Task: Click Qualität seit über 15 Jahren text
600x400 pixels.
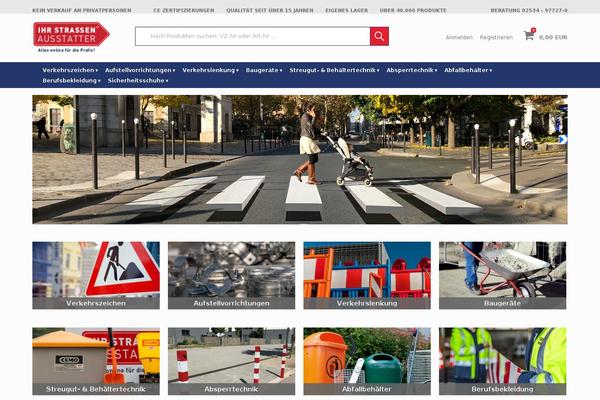Action: coord(269,10)
